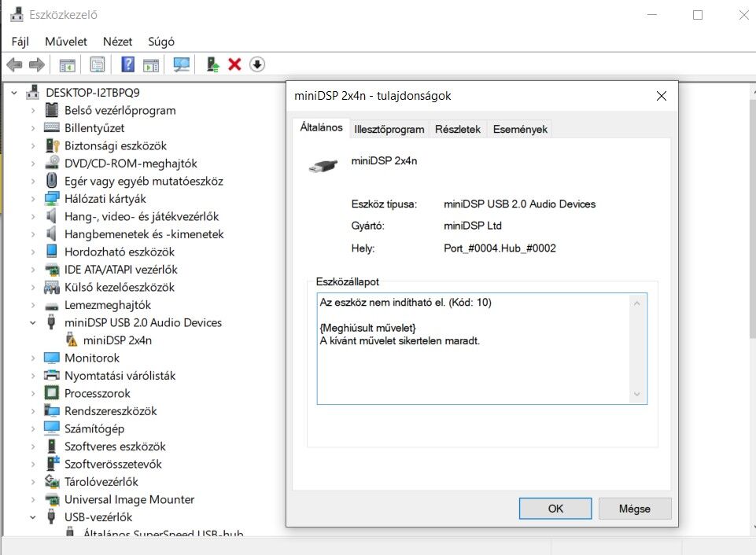Switch to the Események tab
Screen dimensions: 756x555
[x=520, y=129]
